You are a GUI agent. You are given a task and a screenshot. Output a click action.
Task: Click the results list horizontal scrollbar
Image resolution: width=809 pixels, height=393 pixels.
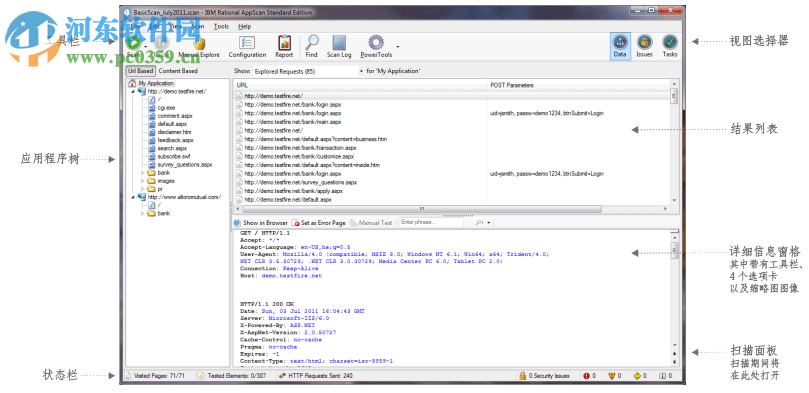point(422,209)
